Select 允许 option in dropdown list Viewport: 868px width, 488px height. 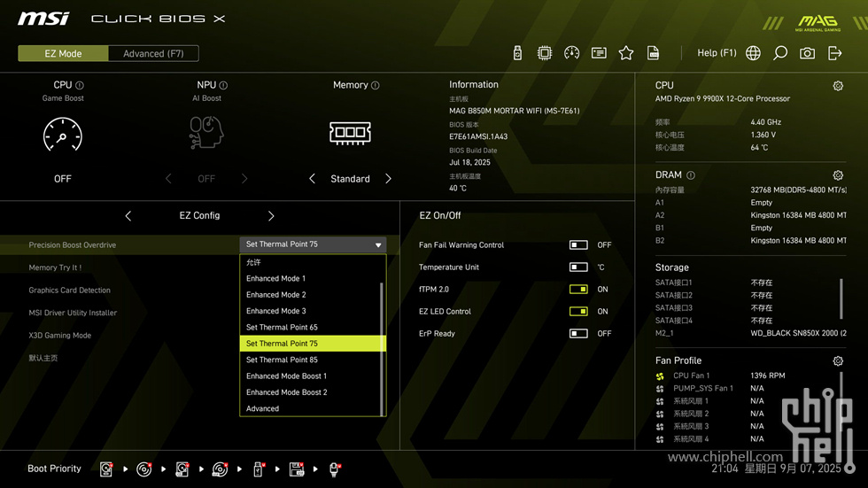310,262
